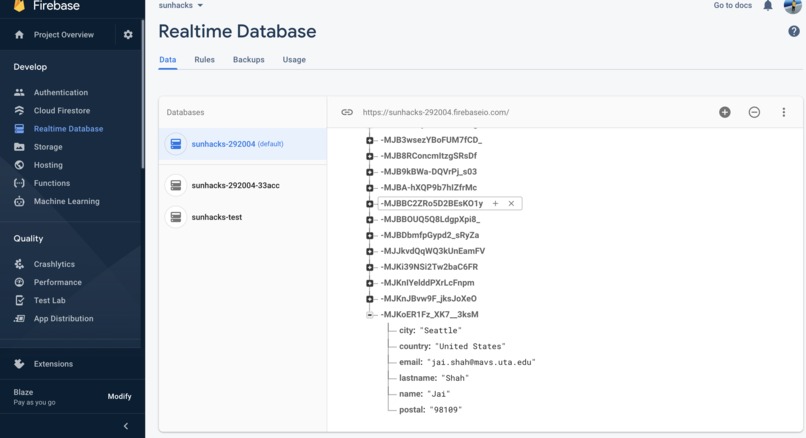Click the Performance gauge icon
The image size is (806, 438).
[x=19, y=282]
